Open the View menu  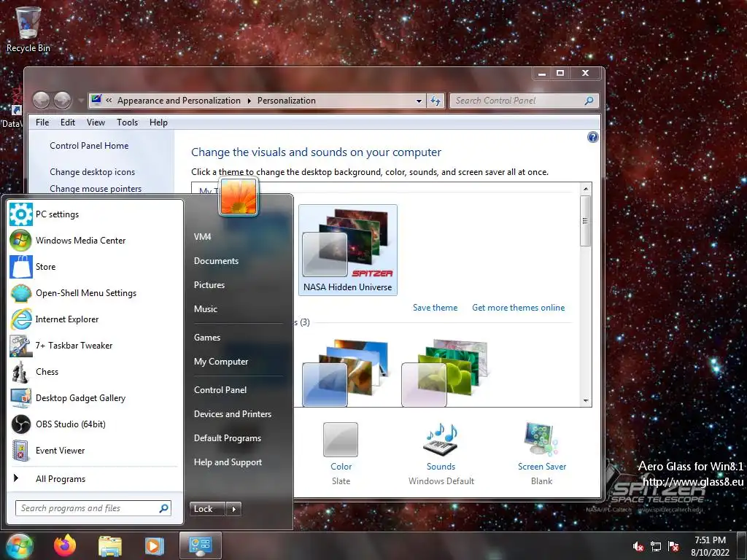96,122
